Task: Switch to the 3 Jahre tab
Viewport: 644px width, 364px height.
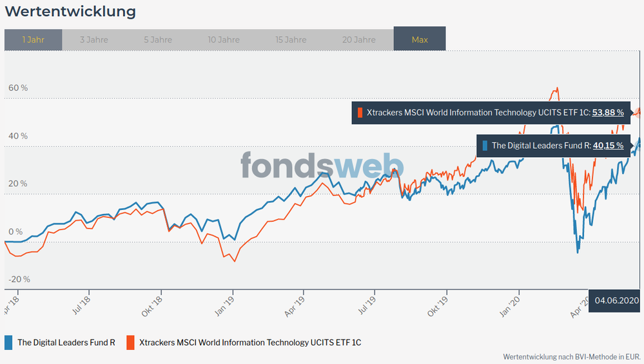Action: tap(94, 39)
